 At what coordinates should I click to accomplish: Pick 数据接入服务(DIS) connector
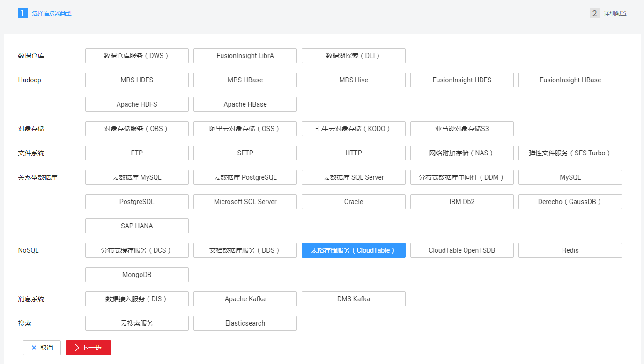click(137, 299)
